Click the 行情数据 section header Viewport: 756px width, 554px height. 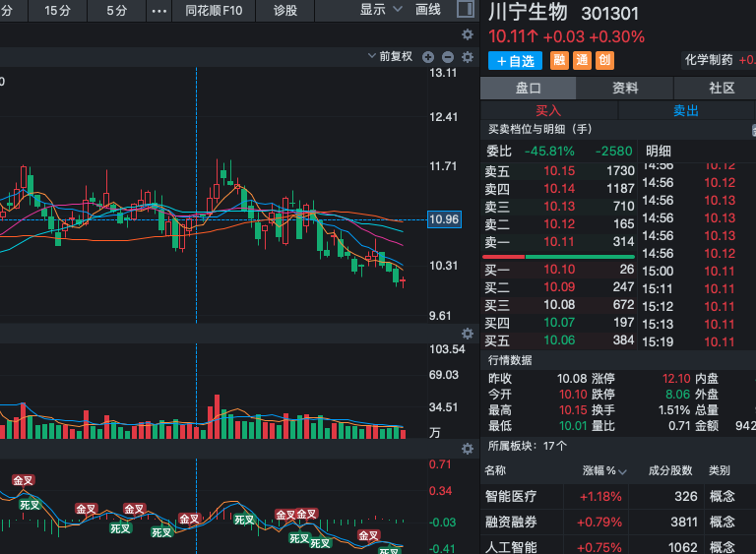point(510,360)
